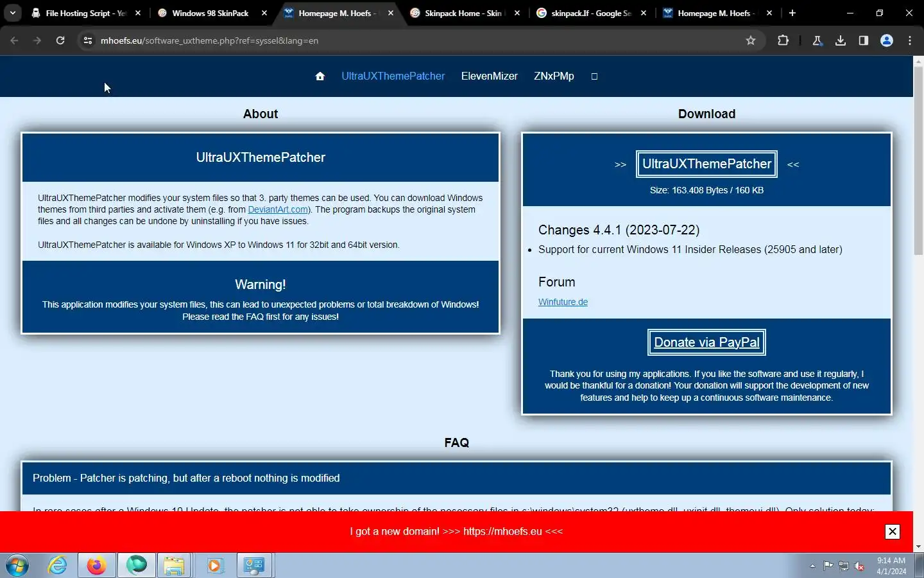The width and height of the screenshot is (924, 578).
Task: Open the green browser taskbar icon
Action: click(x=136, y=566)
